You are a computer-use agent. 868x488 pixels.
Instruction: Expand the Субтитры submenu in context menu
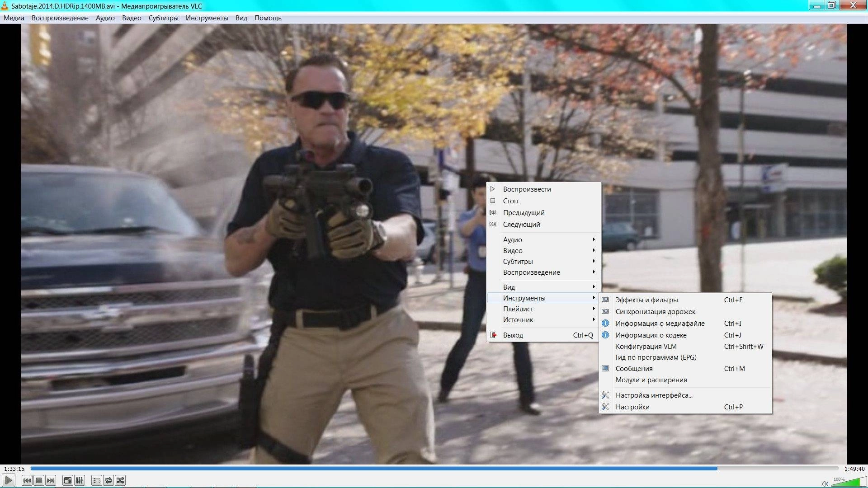coord(543,262)
